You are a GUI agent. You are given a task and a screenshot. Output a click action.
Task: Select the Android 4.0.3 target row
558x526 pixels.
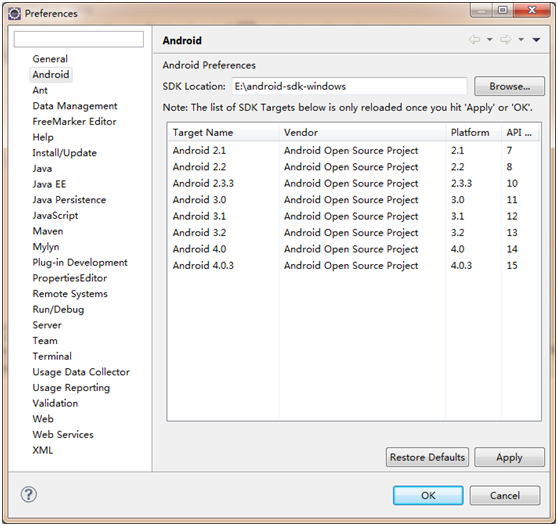coord(354,265)
